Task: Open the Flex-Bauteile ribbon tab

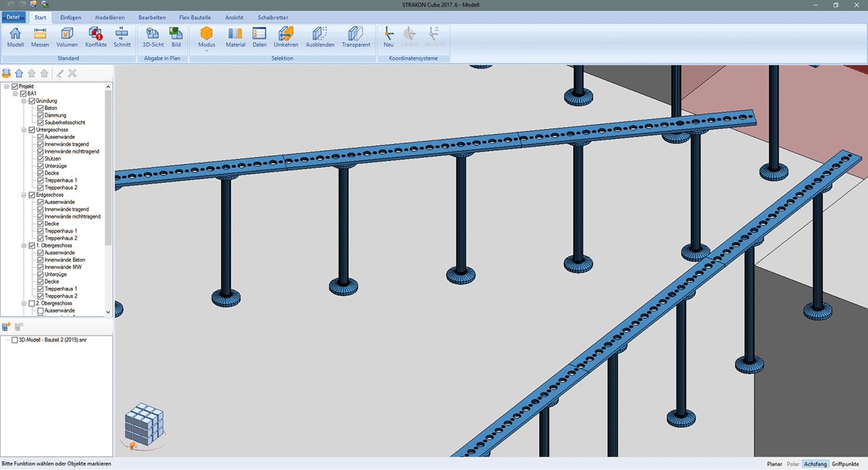Action: click(193, 17)
